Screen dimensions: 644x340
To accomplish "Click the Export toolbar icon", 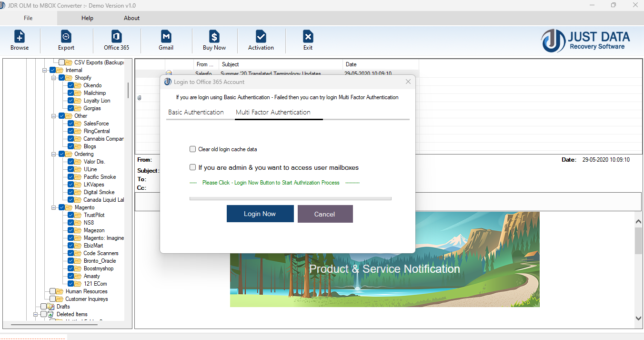I will click(x=66, y=37).
